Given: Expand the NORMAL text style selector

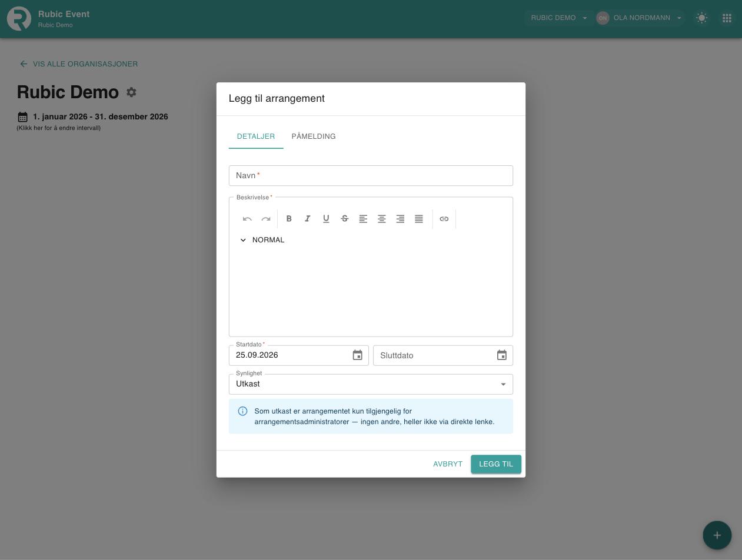Looking at the screenshot, I should [262, 240].
